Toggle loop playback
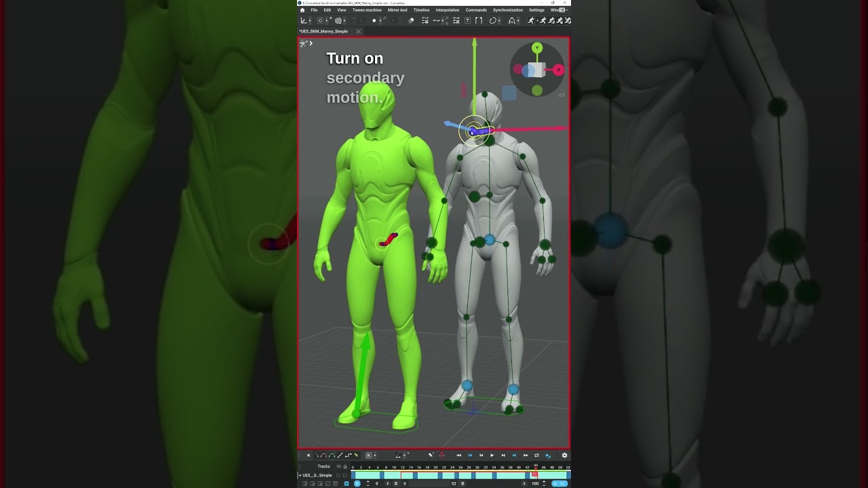 point(536,455)
